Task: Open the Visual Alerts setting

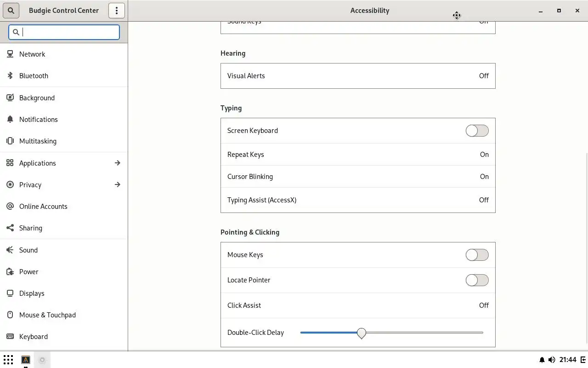Action: pos(357,76)
